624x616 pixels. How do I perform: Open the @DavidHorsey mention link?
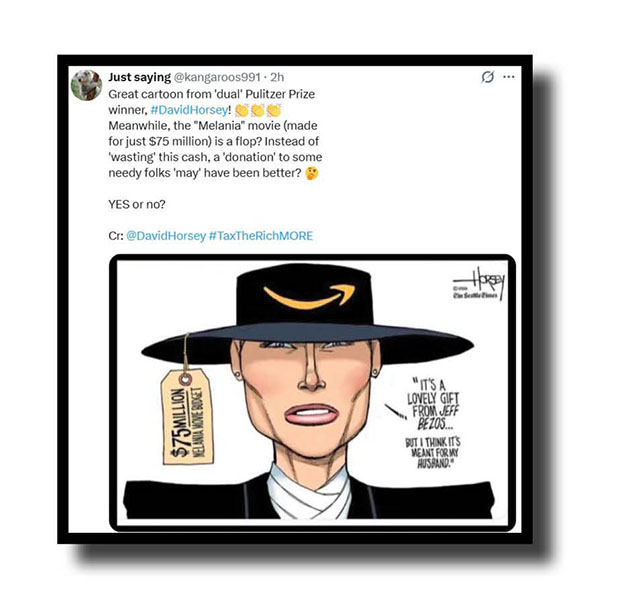[166, 236]
